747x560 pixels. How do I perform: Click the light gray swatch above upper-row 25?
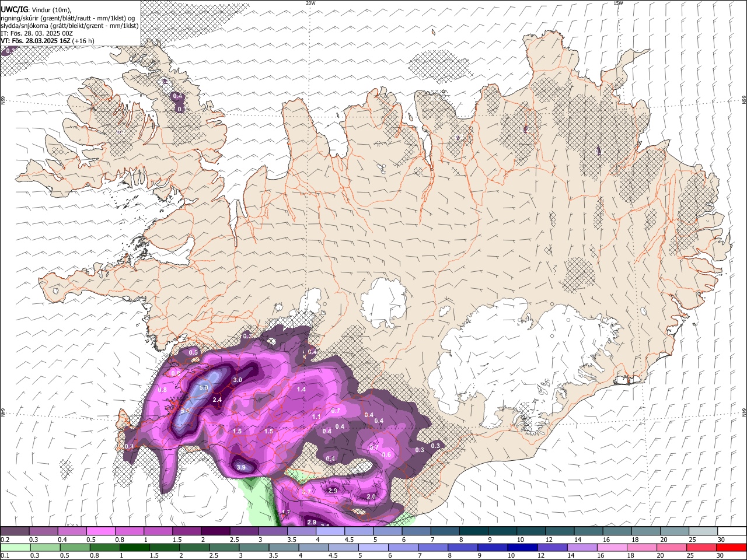click(x=703, y=531)
